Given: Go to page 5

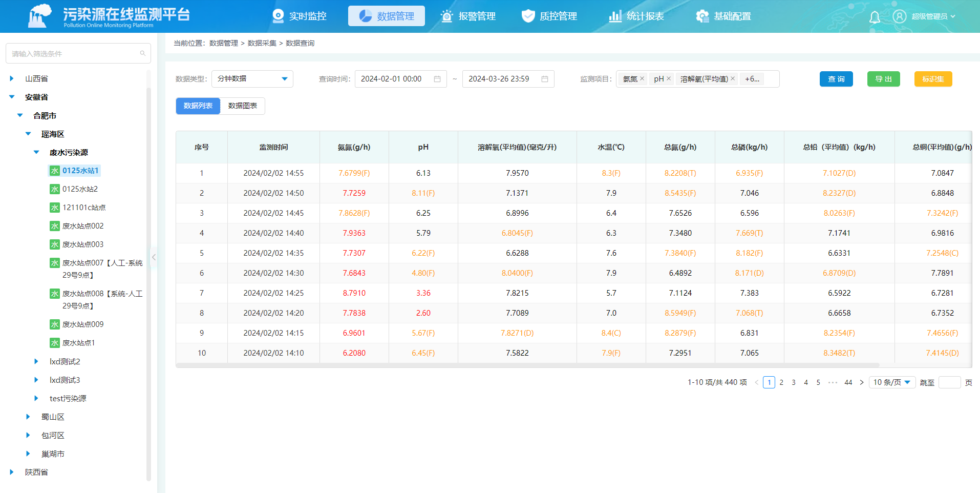Looking at the screenshot, I should tap(818, 382).
